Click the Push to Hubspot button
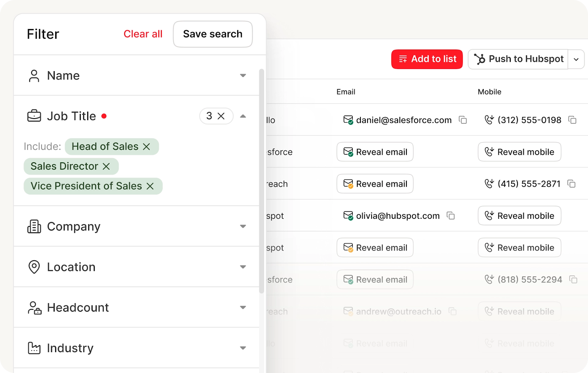 click(x=518, y=59)
